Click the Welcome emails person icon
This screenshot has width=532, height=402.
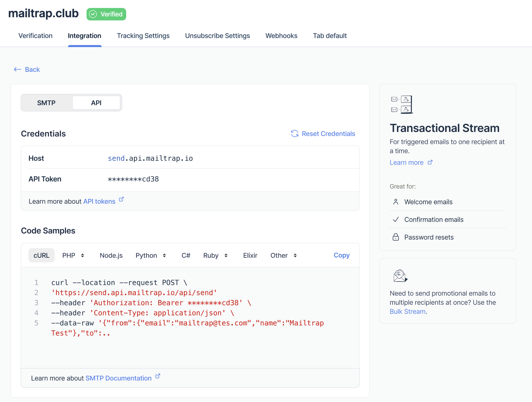(x=396, y=202)
